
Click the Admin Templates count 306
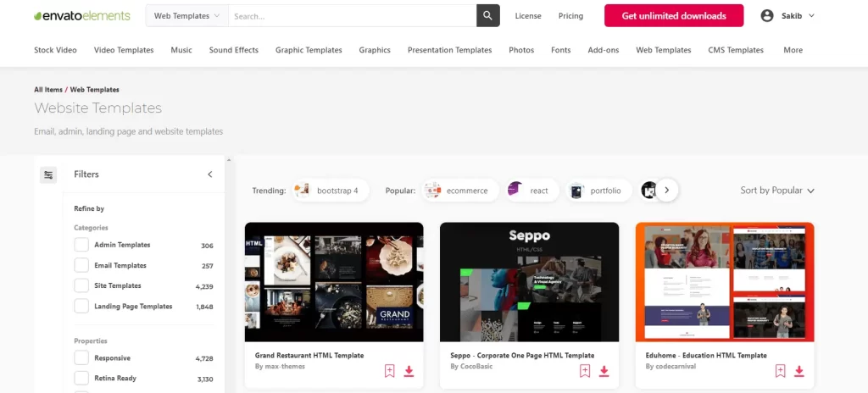(207, 246)
